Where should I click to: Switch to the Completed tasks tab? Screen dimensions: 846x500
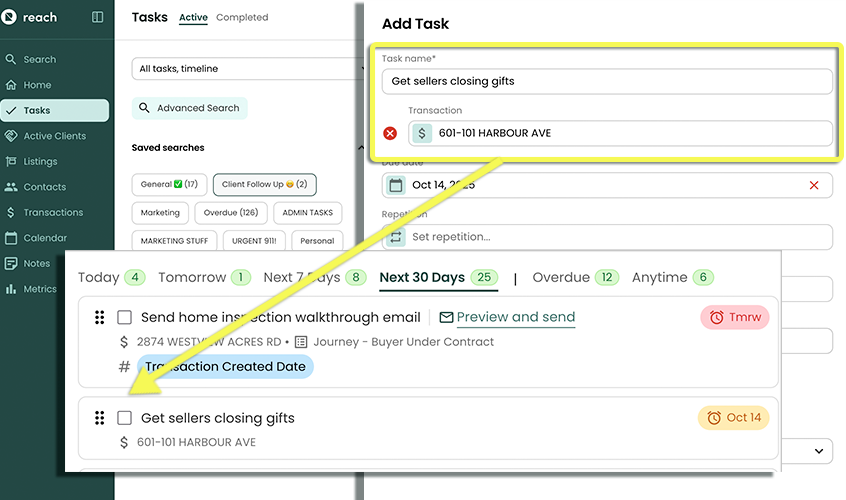242,18
